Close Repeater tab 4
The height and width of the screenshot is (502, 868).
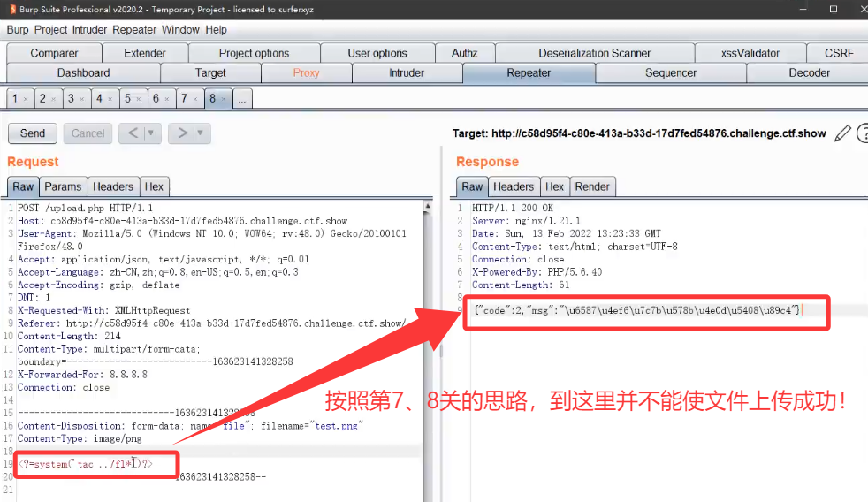click(110, 99)
